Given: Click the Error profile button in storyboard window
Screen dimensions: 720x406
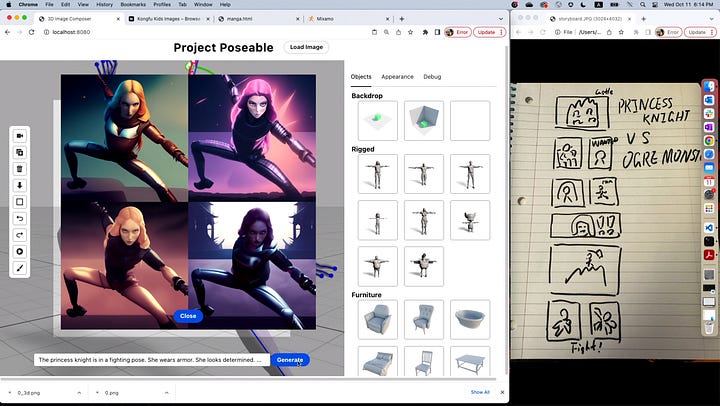Looking at the screenshot, I should click(668, 32).
